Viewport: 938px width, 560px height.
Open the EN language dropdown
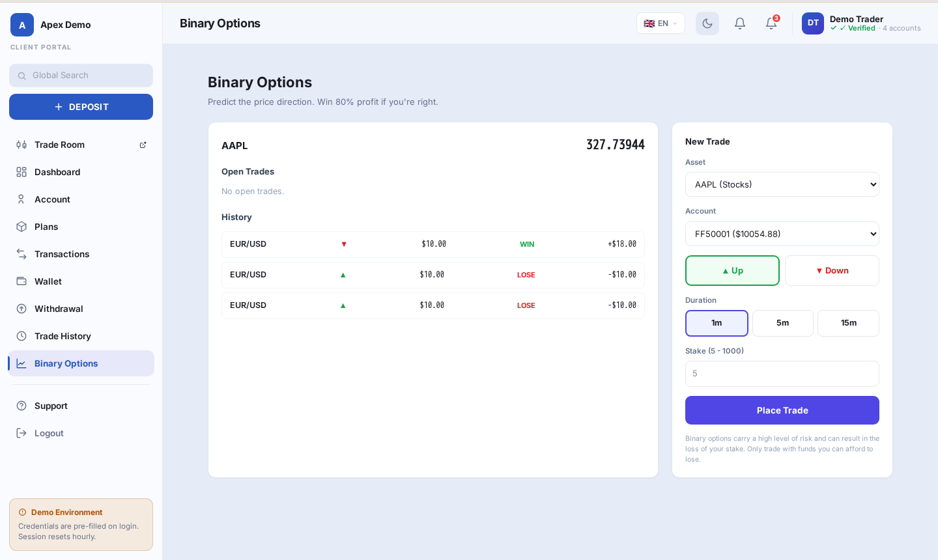[x=661, y=23]
